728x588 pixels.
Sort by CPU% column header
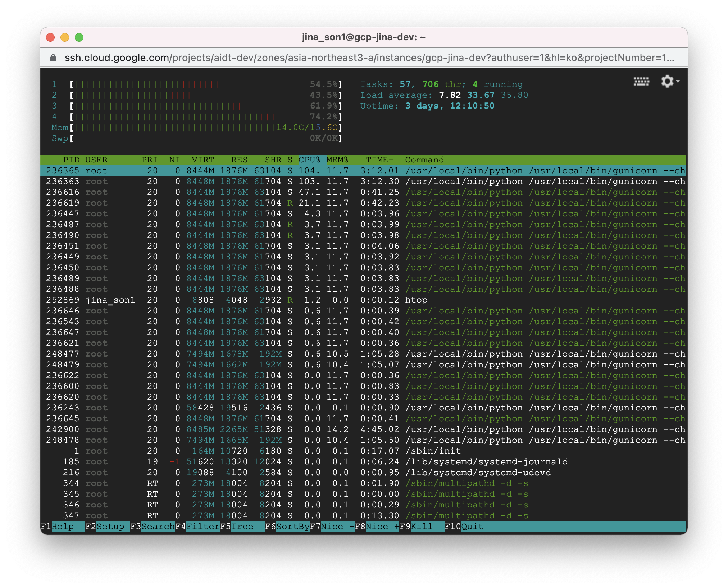[x=309, y=160]
